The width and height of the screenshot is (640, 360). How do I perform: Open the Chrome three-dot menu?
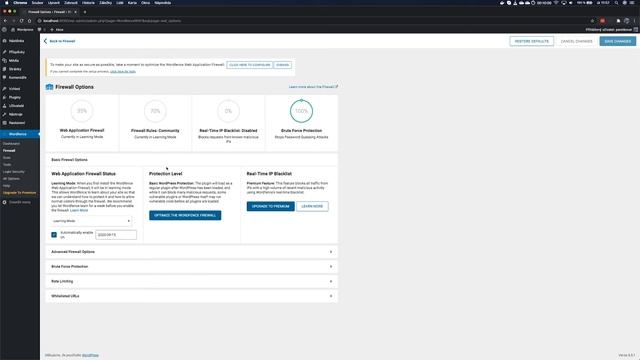point(635,21)
